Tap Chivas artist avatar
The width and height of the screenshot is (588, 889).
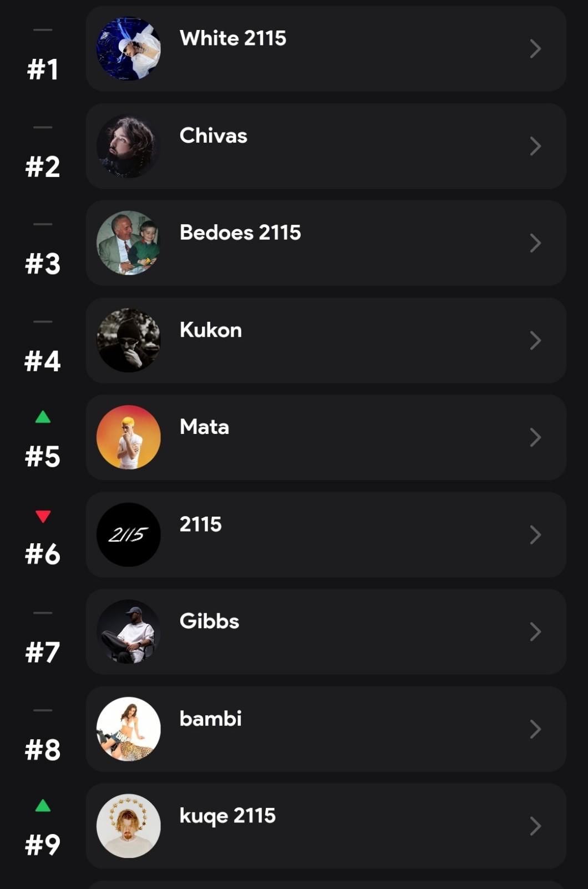(x=129, y=146)
